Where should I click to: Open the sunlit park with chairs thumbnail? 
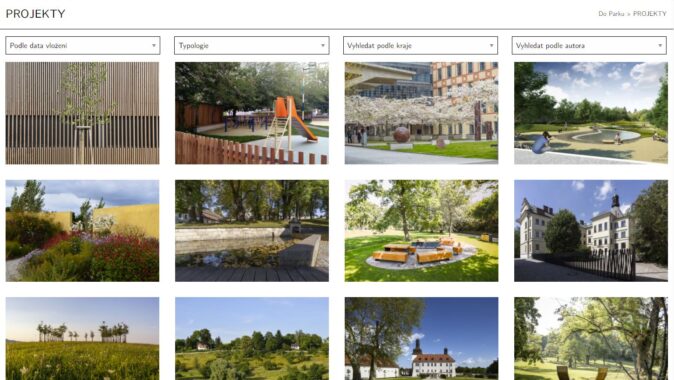[x=591, y=339]
